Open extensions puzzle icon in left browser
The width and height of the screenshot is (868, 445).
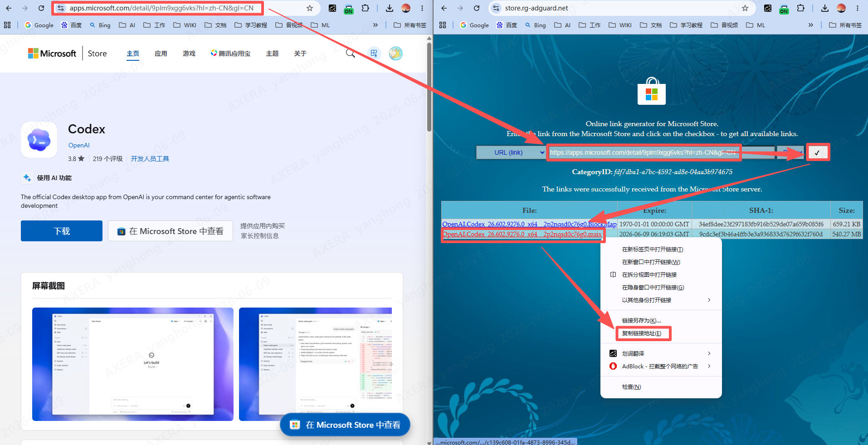tap(365, 8)
